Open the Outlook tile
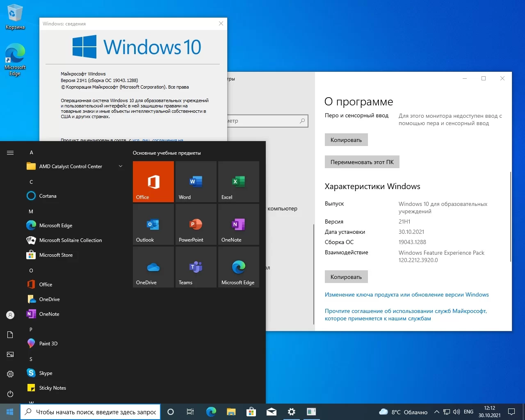Screen dimensions: 525x420 153,224
